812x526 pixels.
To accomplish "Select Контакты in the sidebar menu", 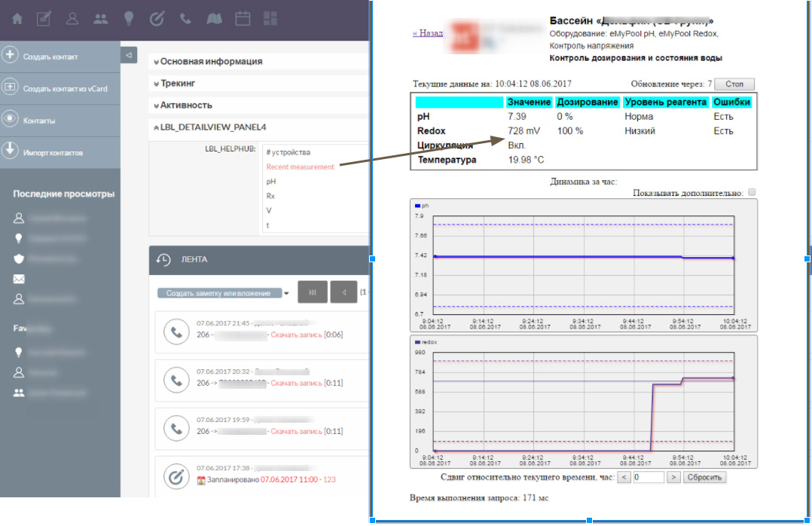I will (x=39, y=121).
